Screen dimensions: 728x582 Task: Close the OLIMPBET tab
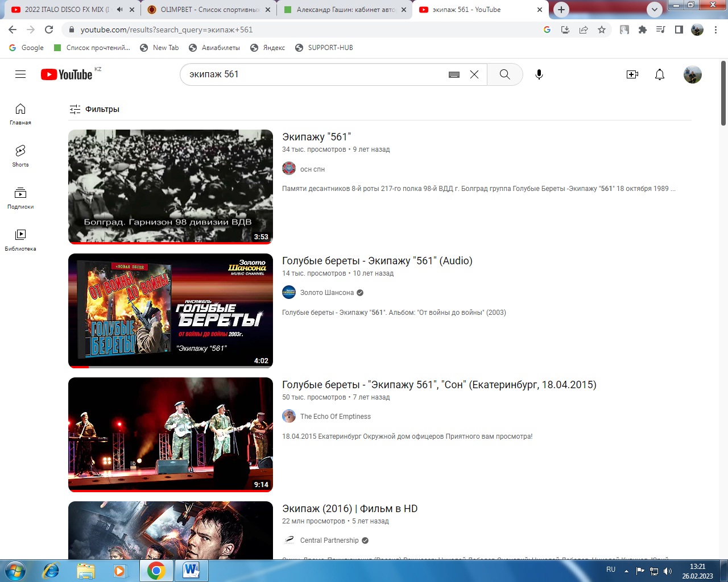click(268, 10)
